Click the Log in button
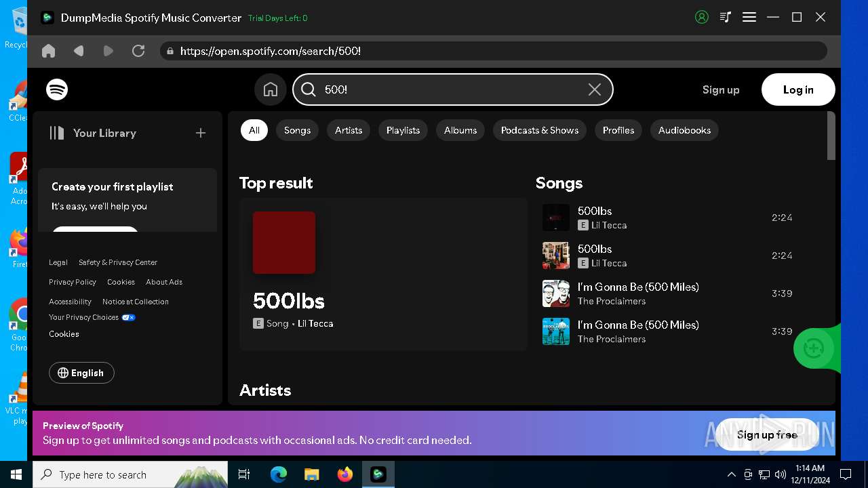Screen dimensions: 868x488 (x=798, y=89)
